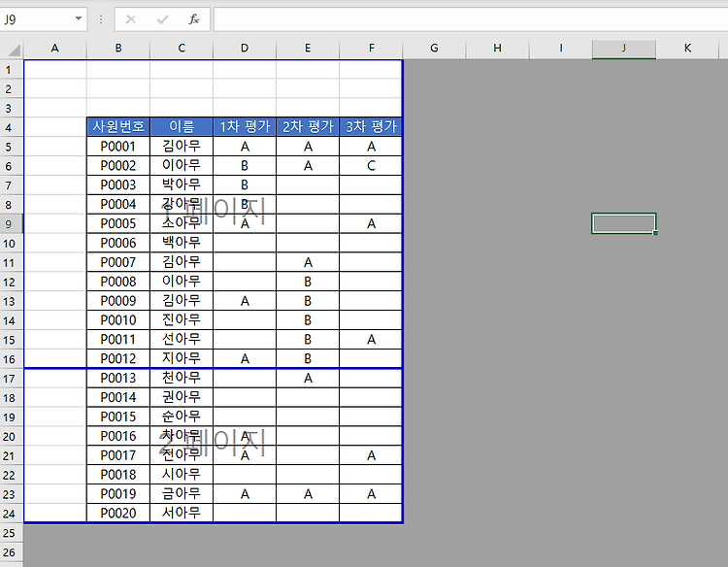728x567 pixels.
Task: Click cell containing P0013
Action: coord(118,378)
